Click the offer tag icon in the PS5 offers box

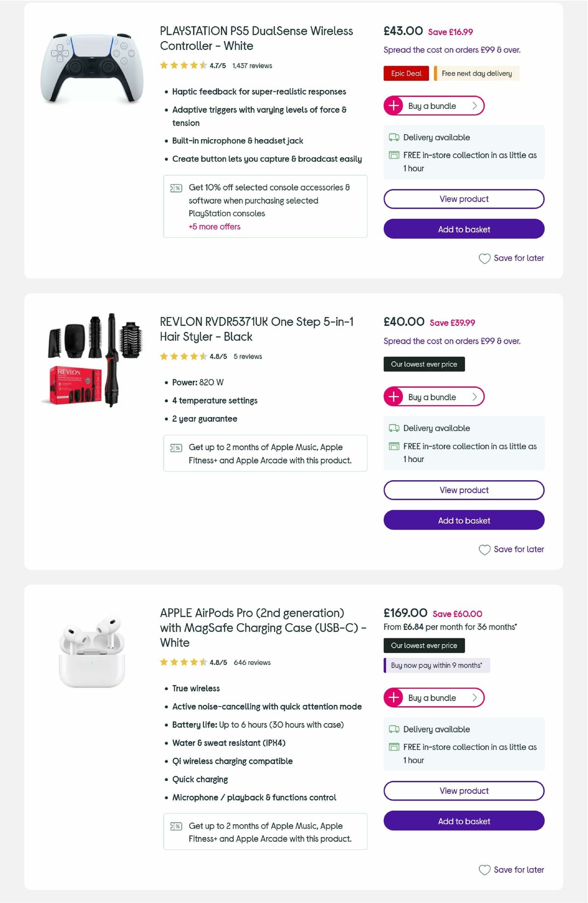pyautogui.click(x=175, y=188)
